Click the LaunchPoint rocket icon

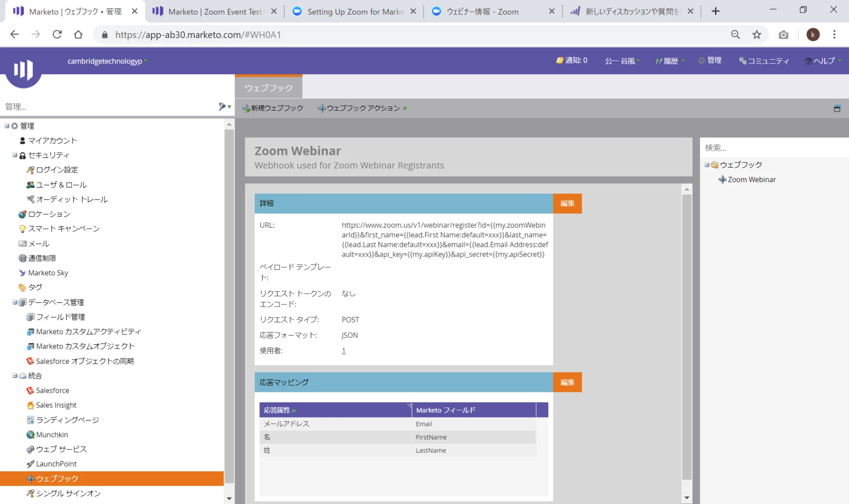click(30, 464)
